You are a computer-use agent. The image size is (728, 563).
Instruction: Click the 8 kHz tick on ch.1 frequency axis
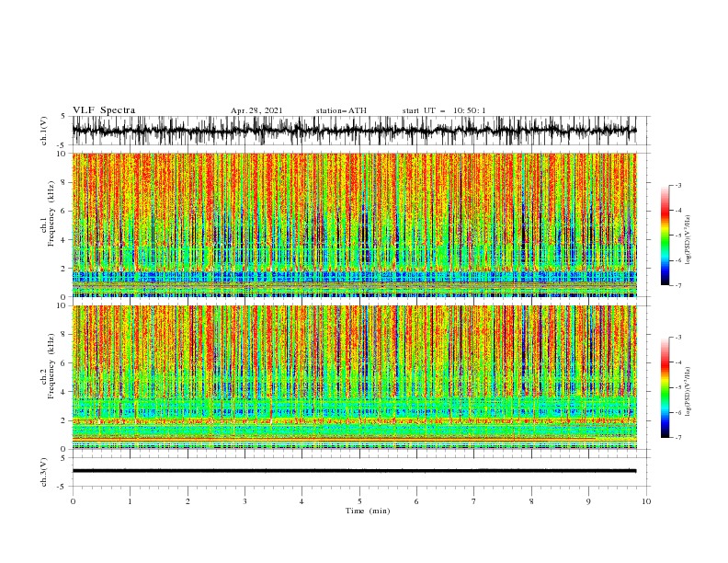[64, 182]
